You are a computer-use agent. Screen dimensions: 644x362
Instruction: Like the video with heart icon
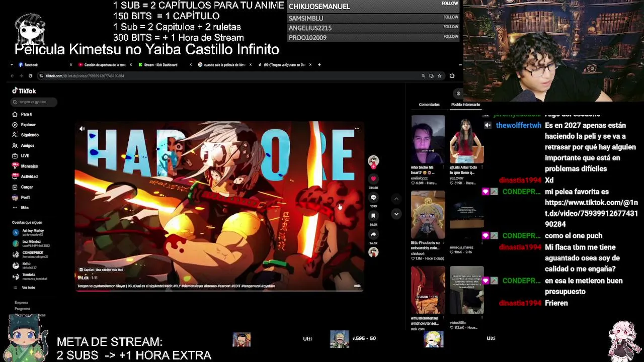pyautogui.click(x=373, y=178)
